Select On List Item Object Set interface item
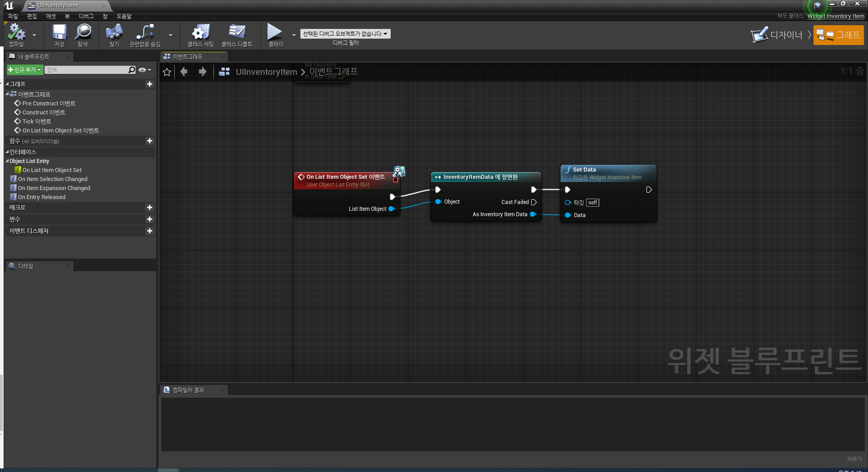 click(x=52, y=170)
